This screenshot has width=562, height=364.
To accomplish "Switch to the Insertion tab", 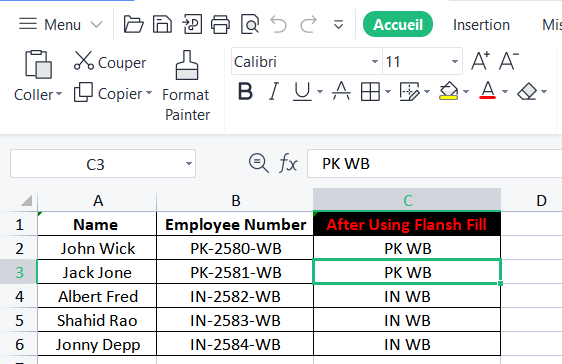I will [x=481, y=25].
